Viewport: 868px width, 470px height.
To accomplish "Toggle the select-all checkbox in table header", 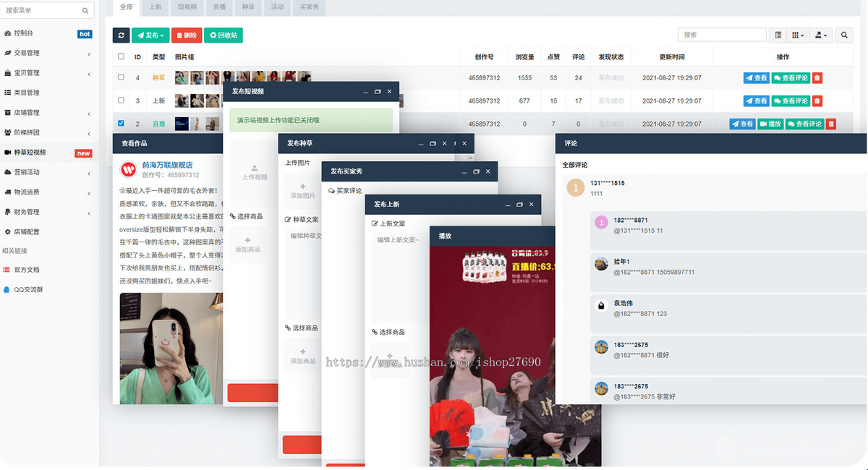I will click(x=121, y=56).
